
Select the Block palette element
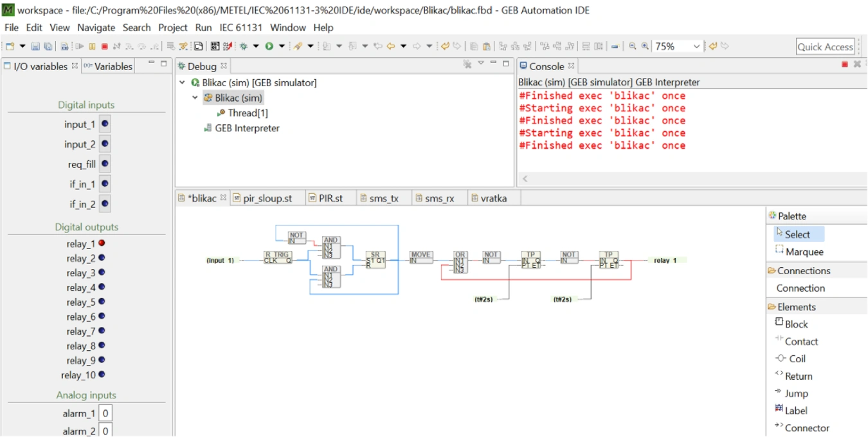796,324
